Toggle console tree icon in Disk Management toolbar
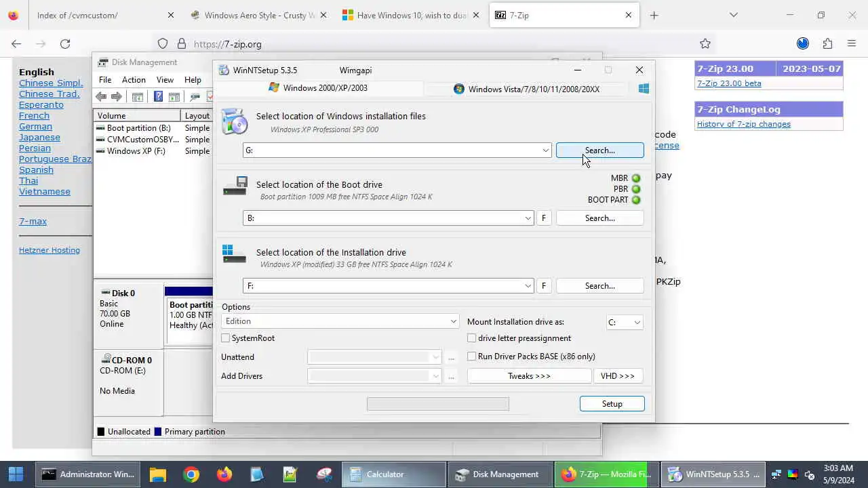 138,97
